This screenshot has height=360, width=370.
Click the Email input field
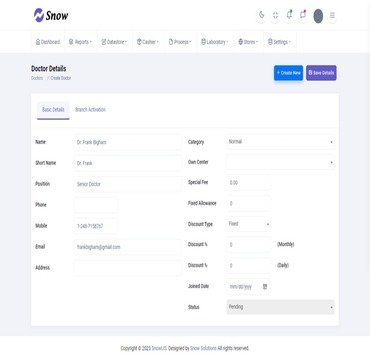(x=127, y=247)
